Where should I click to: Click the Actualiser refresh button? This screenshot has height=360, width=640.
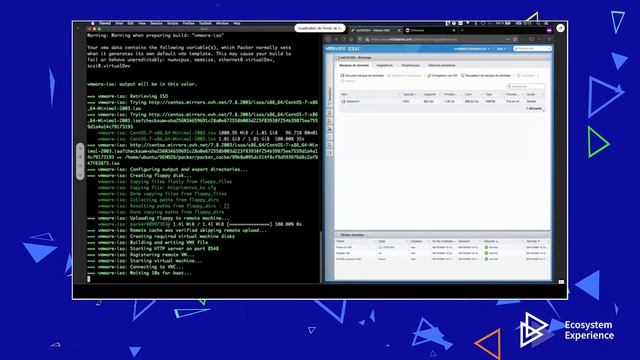(x=526, y=76)
